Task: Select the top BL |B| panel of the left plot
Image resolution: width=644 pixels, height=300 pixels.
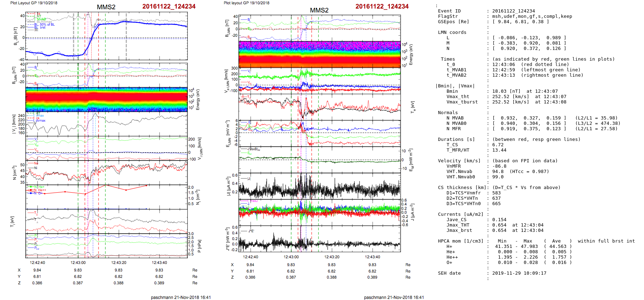Action: pos(106,36)
